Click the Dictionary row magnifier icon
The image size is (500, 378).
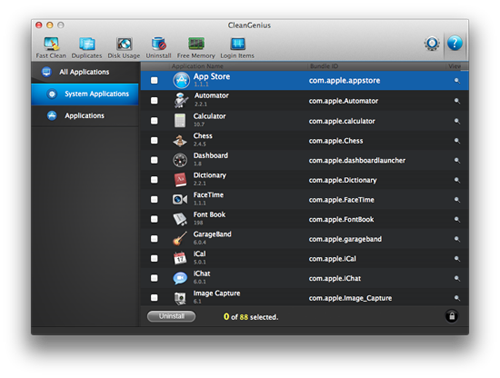click(457, 180)
